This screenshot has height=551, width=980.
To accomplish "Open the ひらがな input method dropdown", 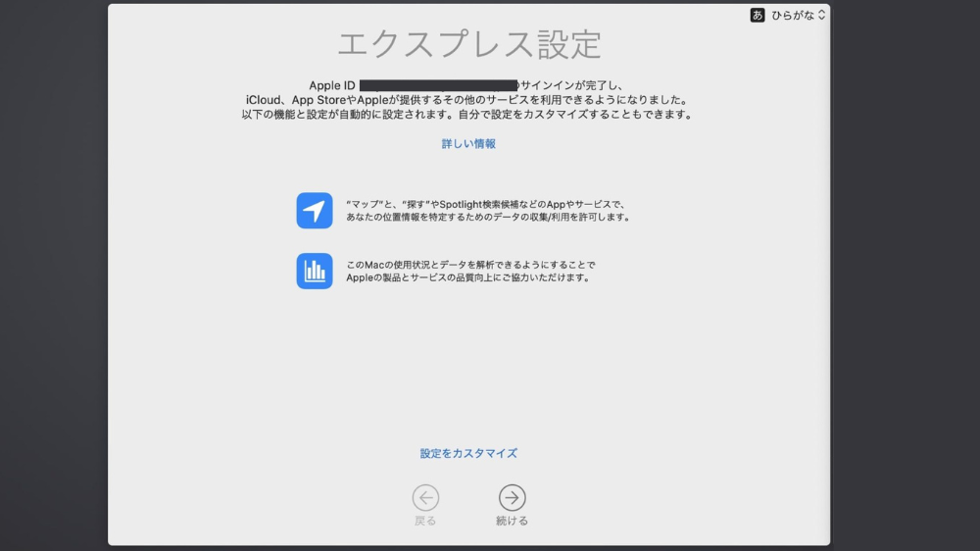I will click(798, 15).
